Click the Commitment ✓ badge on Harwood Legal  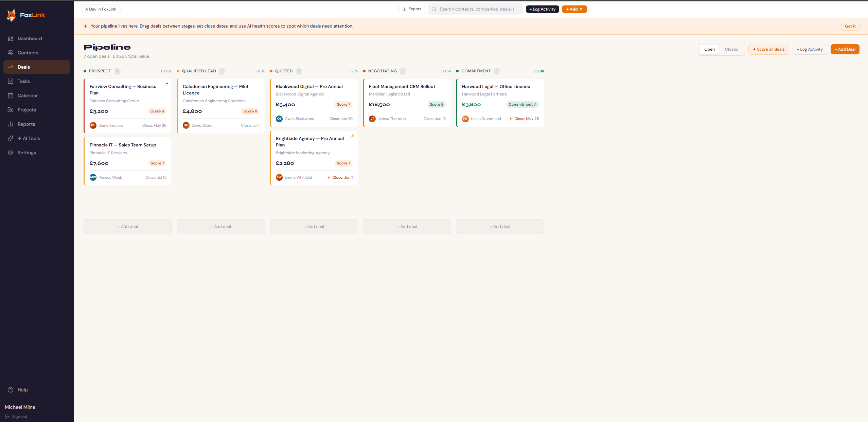click(522, 105)
